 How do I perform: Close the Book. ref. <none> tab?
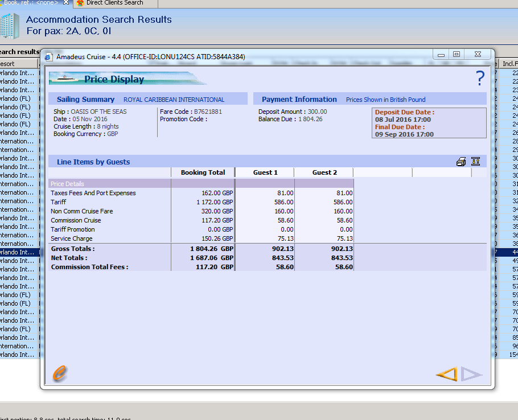click(x=66, y=2)
